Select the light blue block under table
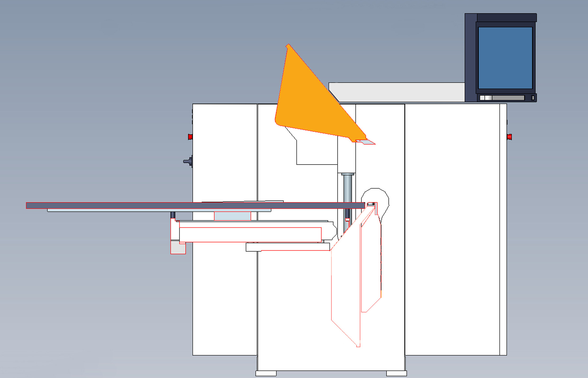Image resolution: width=588 pixels, height=378 pixels. [x=232, y=216]
